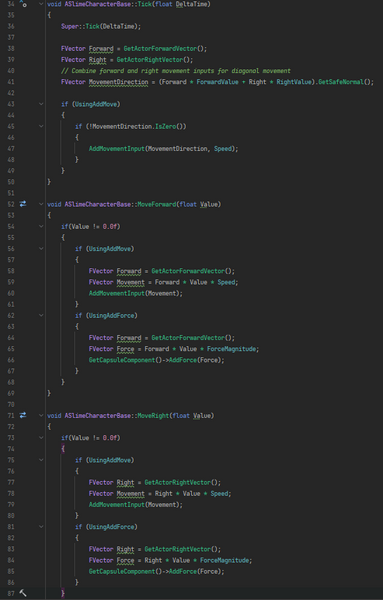The width and height of the screenshot is (383, 600).
Task: Click the override gutter icon on line 34
Action: [x=23, y=4]
